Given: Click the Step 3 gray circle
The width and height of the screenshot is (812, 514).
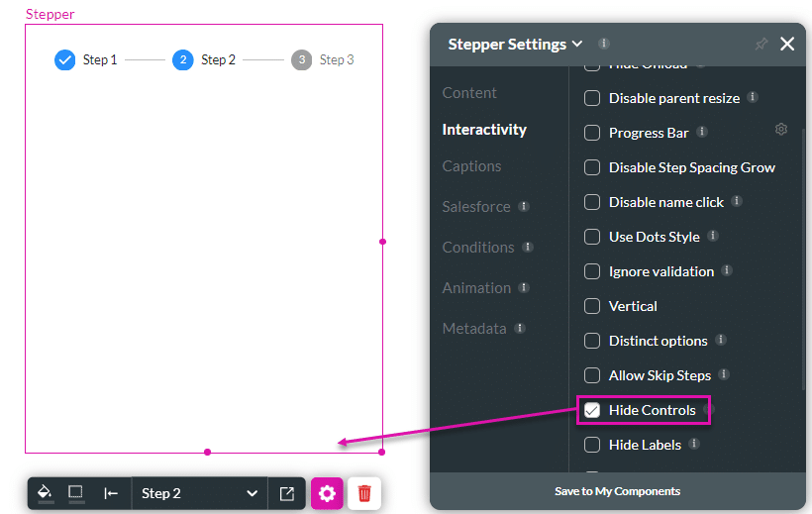Looking at the screenshot, I should click(301, 60).
